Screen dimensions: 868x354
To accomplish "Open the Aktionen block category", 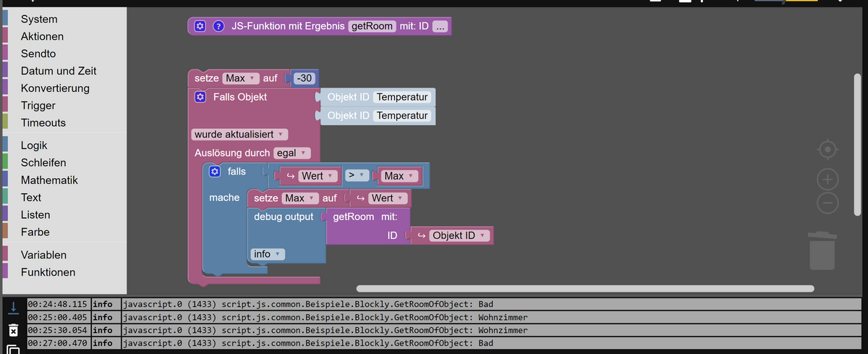I will (x=42, y=37).
